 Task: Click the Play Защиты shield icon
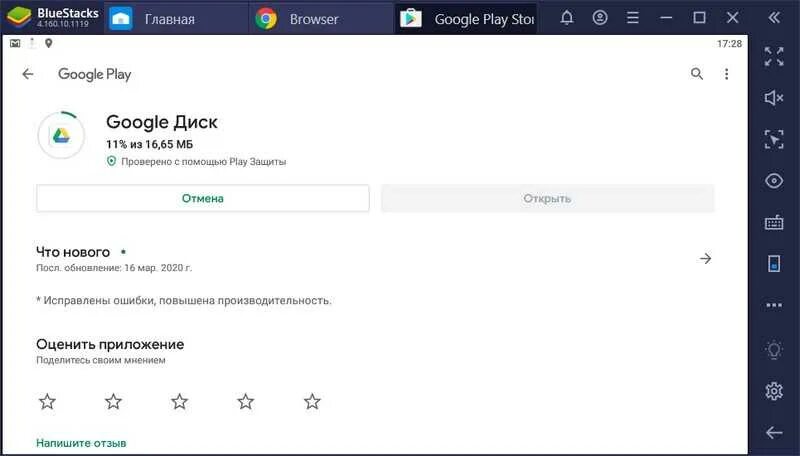[x=111, y=161]
